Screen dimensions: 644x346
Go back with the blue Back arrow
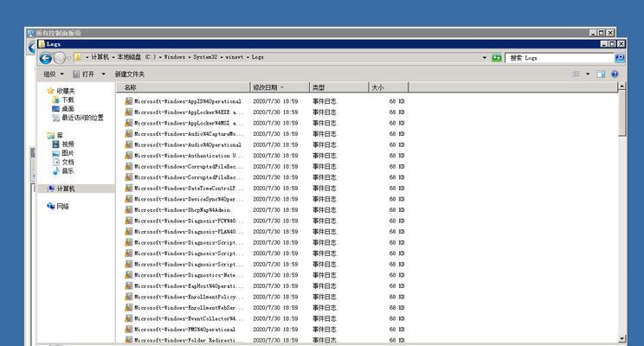tap(46, 58)
